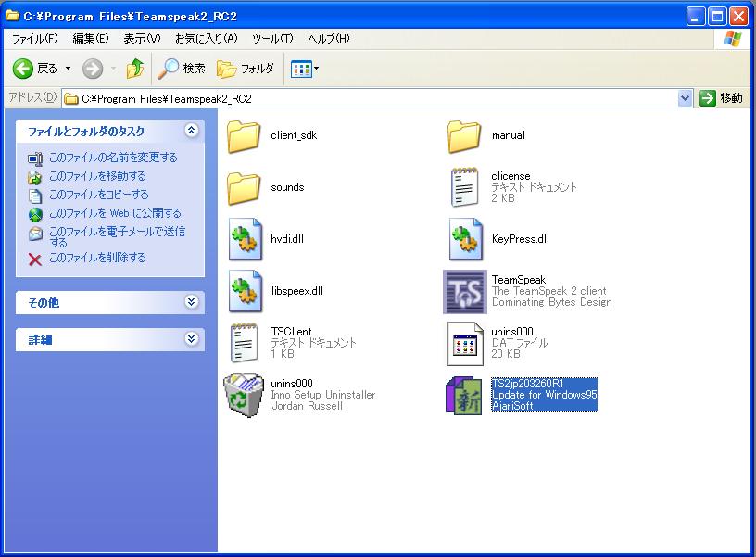Click the TSClient file name
This screenshot has height=557, width=756.
point(291,331)
